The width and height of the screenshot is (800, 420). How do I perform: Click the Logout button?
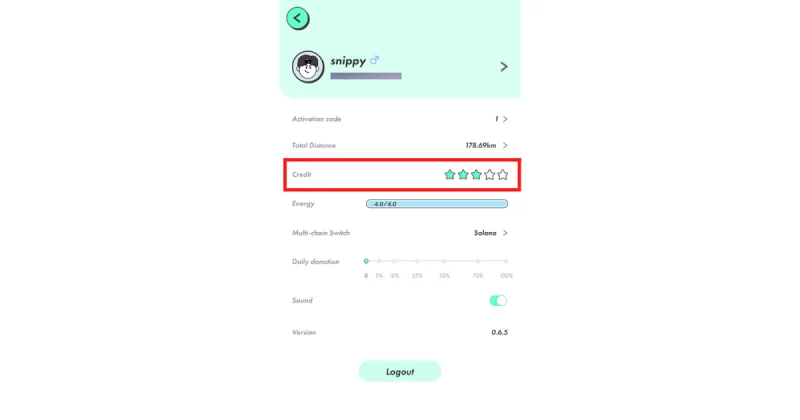click(400, 372)
